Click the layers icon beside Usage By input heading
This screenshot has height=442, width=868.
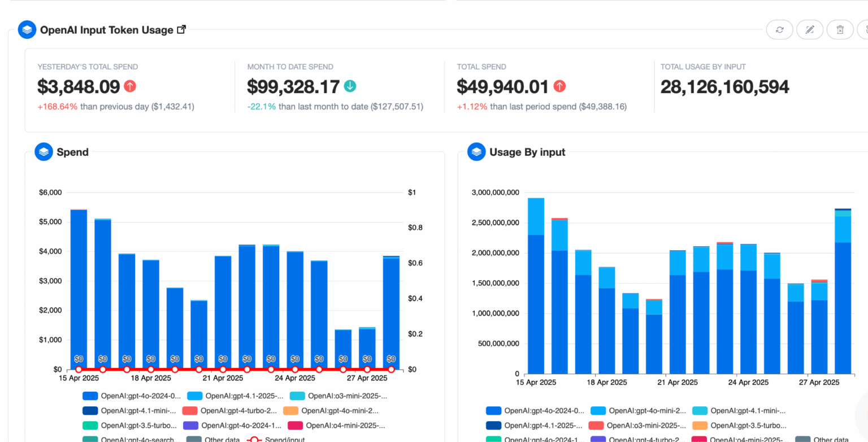coord(476,152)
